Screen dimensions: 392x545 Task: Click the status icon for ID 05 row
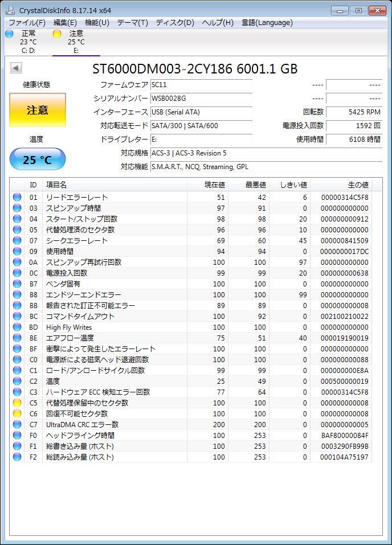17,230
